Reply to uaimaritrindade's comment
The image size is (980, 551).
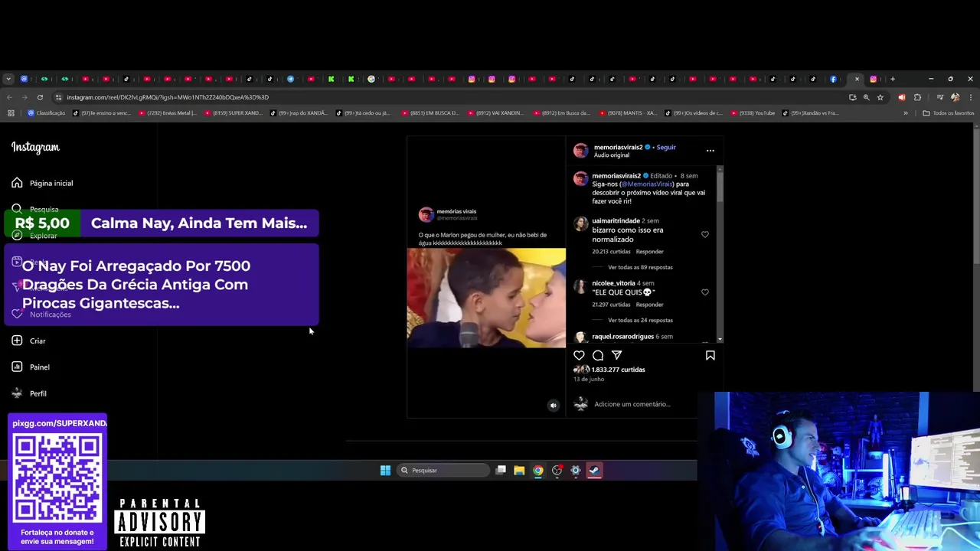(x=650, y=252)
